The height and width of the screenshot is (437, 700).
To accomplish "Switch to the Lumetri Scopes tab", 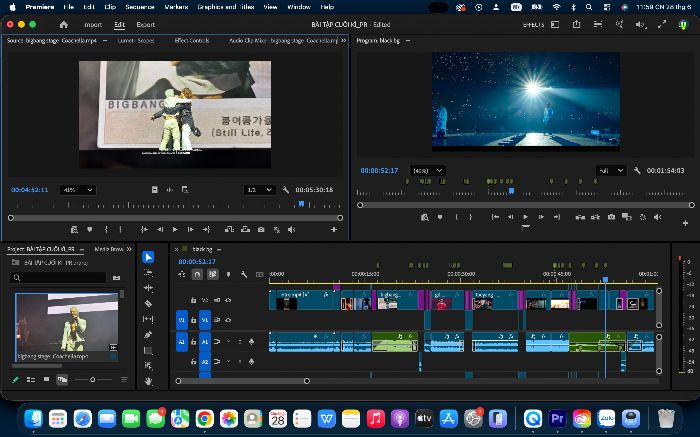I will coord(136,40).
